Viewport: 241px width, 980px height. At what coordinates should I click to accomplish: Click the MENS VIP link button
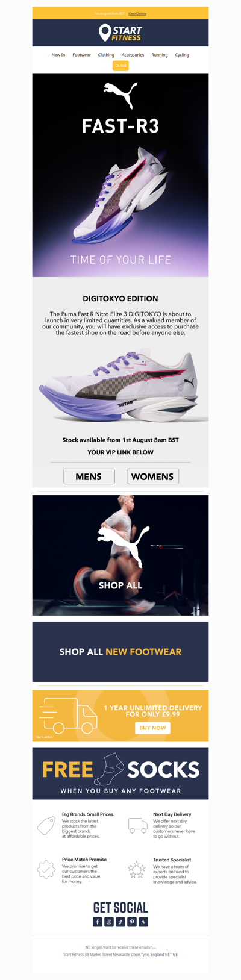[x=89, y=476]
